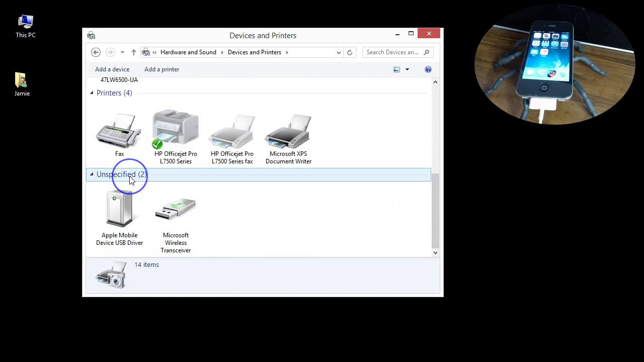The height and width of the screenshot is (362, 644).
Task: Open the This PC desktop icon
Action: click(26, 27)
